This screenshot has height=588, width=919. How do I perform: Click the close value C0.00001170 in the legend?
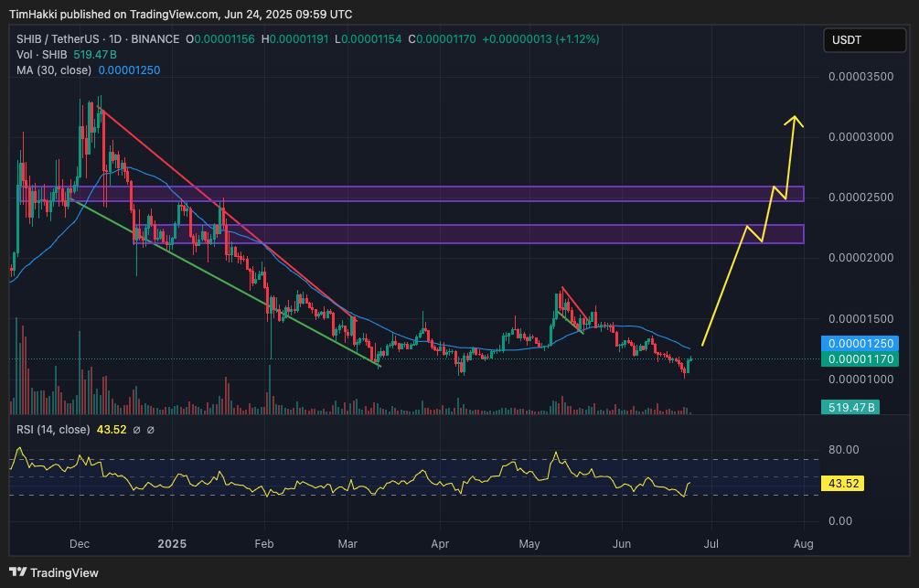[442, 39]
